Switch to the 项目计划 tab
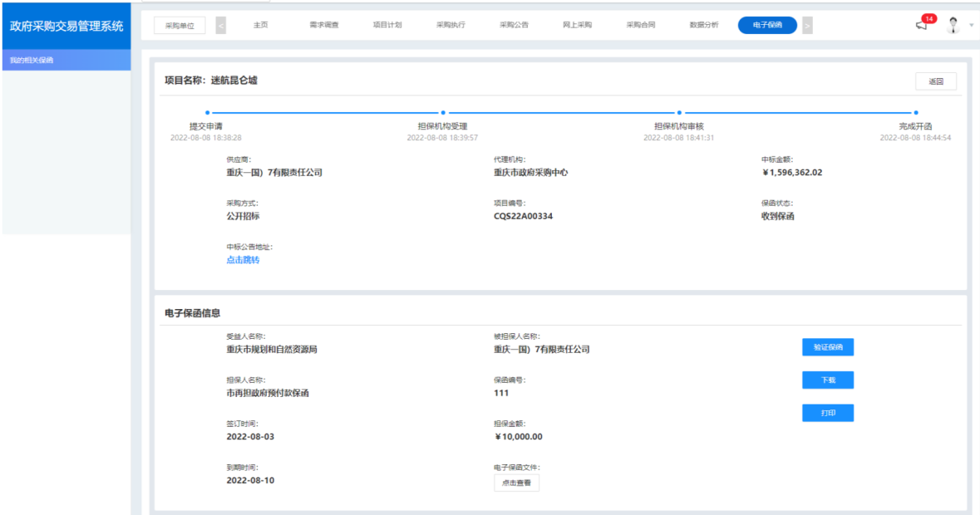The image size is (980, 515). tap(387, 25)
